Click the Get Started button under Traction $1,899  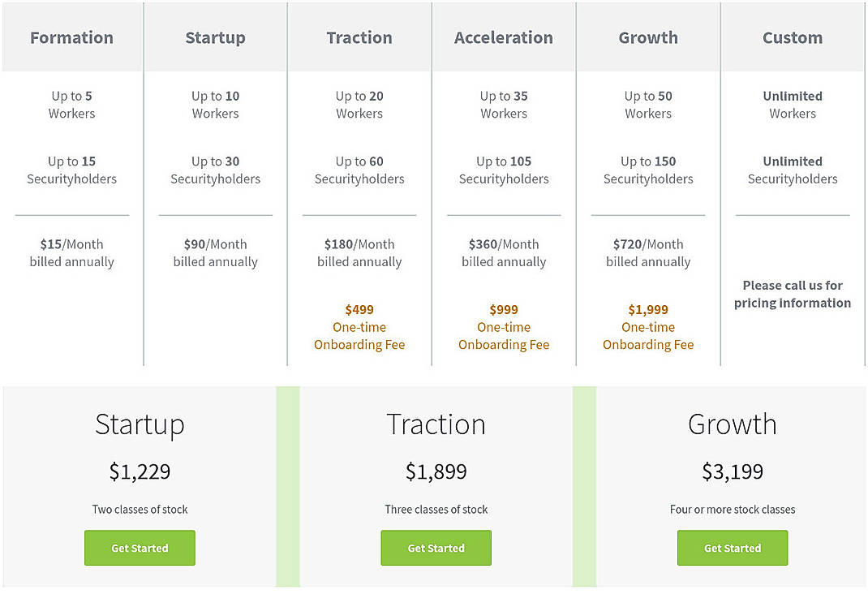click(436, 548)
